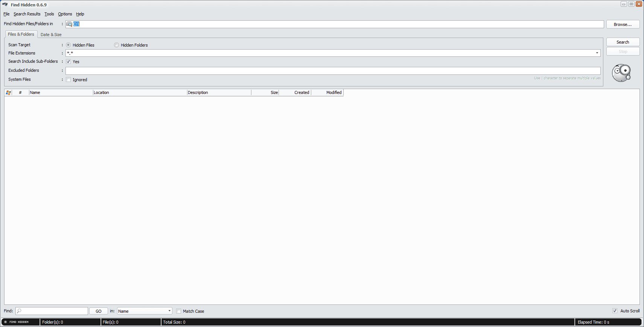This screenshot has width=644, height=327.
Task: Enable the System Files Ignored checkbox
Action: point(69,80)
